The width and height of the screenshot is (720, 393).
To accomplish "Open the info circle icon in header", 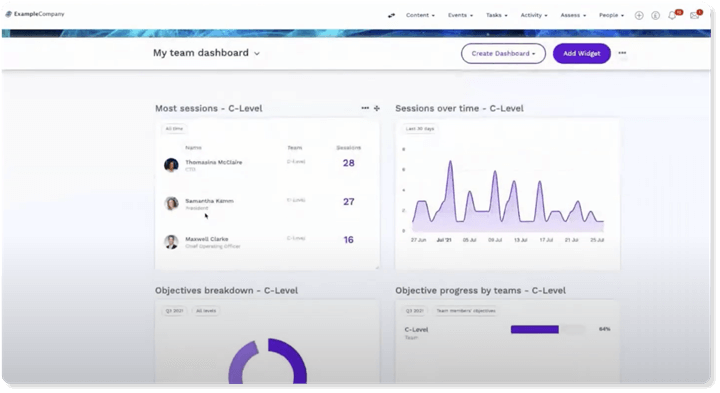I will point(655,16).
